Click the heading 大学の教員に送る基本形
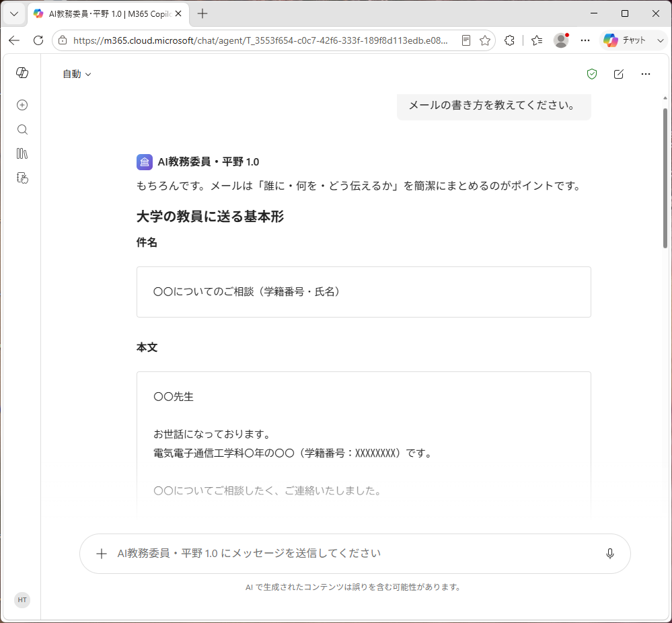 point(210,217)
